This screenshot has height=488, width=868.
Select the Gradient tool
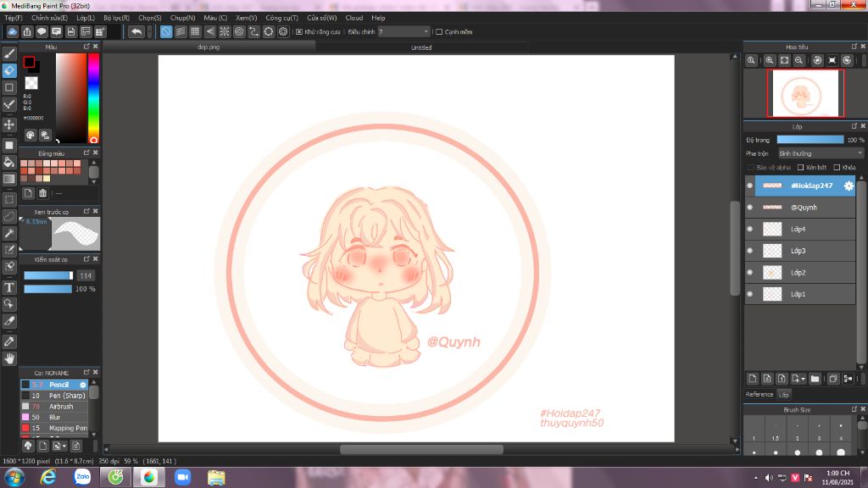tap(8, 179)
